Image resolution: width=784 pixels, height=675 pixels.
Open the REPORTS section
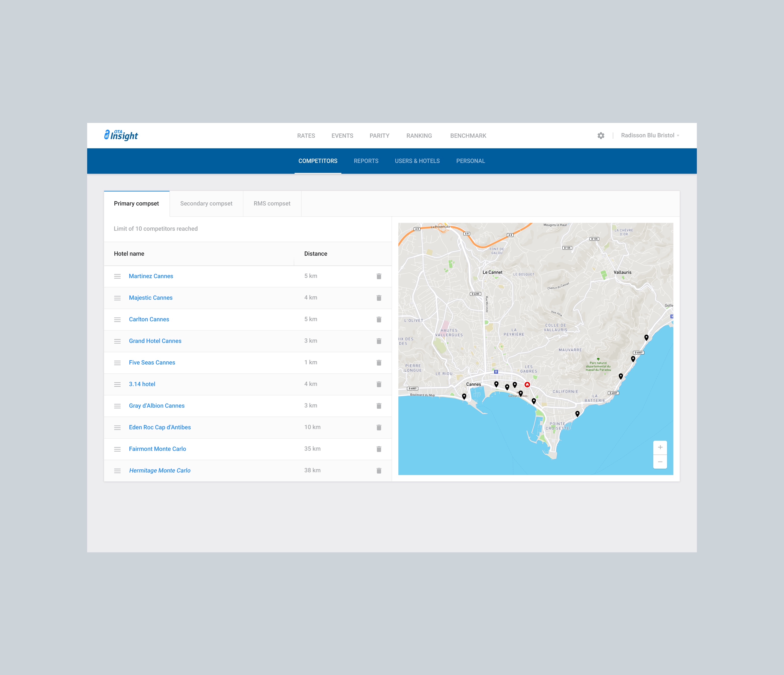[366, 161]
